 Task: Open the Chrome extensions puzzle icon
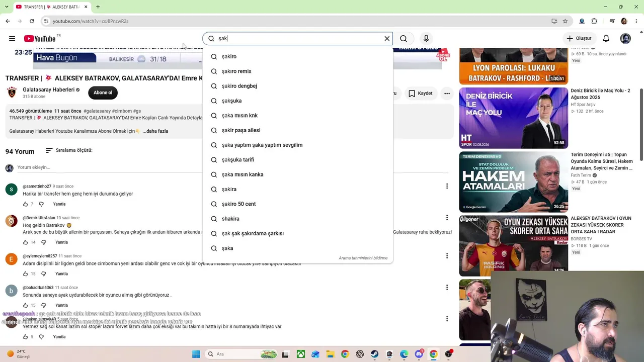(x=594, y=21)
